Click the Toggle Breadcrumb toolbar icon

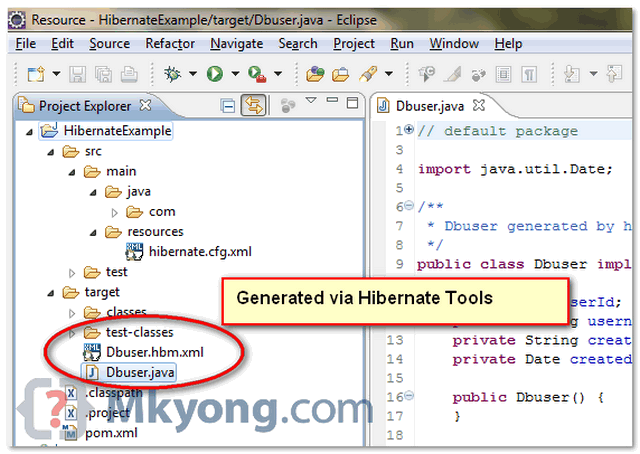point(427,74)
